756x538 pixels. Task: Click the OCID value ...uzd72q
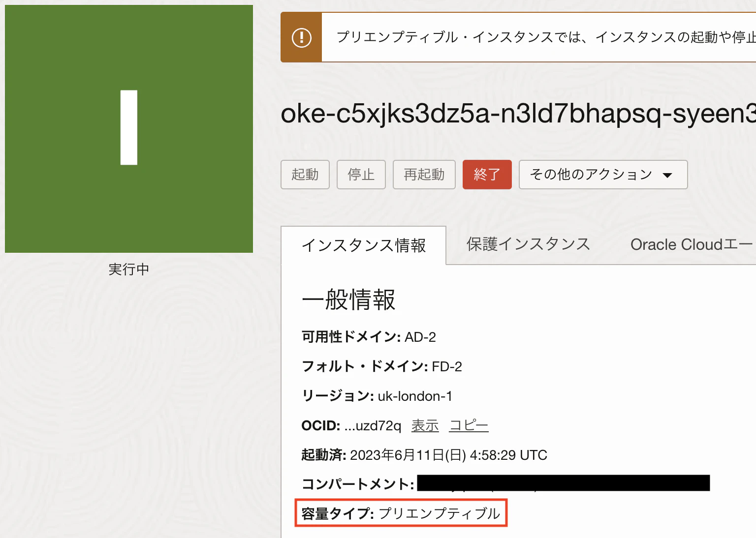click(373, 425)
